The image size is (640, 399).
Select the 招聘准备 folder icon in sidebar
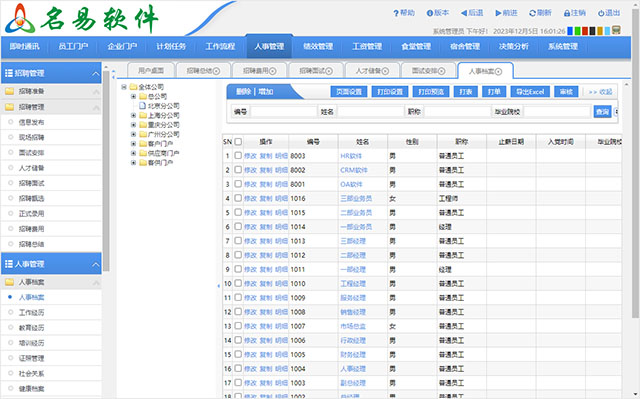coord(9,91)
